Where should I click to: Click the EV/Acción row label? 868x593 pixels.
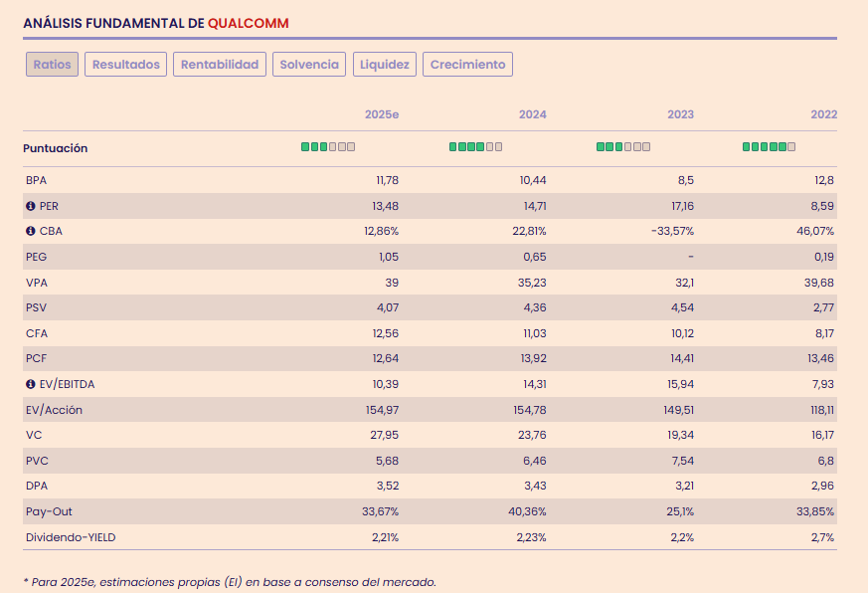pyautogui.click(x=55, y=409)
